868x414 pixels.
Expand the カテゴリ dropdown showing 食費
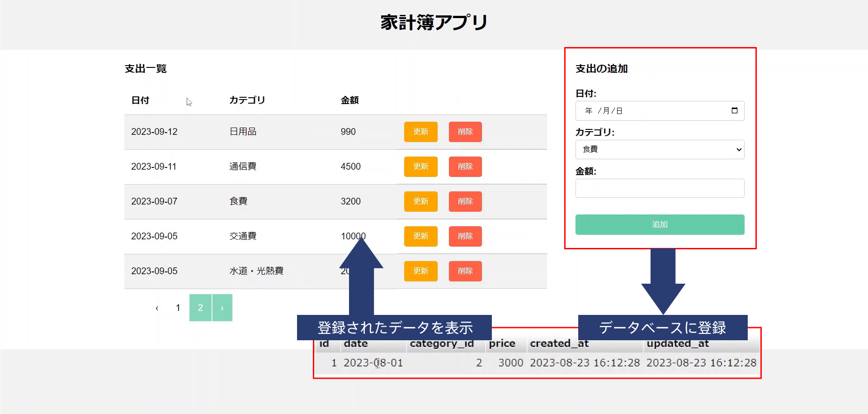[x=659, y=149]
